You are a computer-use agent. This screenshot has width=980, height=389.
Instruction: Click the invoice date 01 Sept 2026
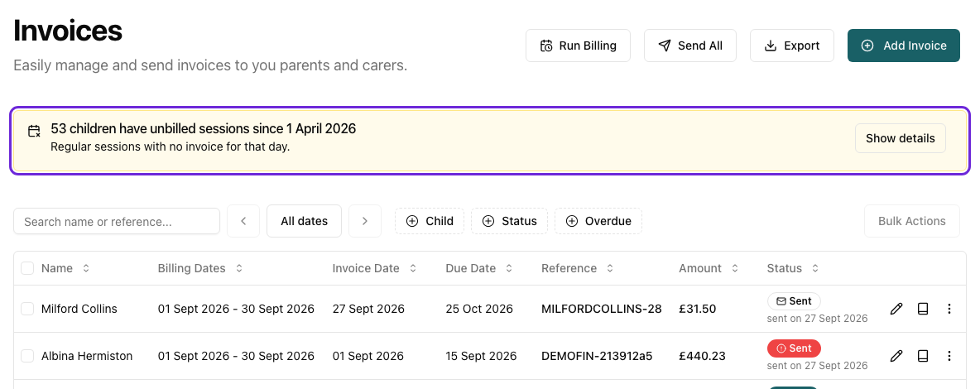(368, 356)
